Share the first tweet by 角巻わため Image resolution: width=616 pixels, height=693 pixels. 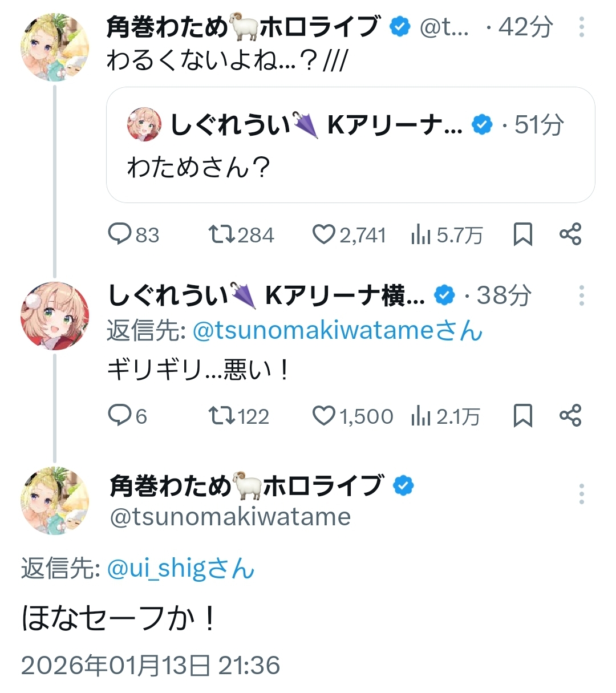[570, 234]
